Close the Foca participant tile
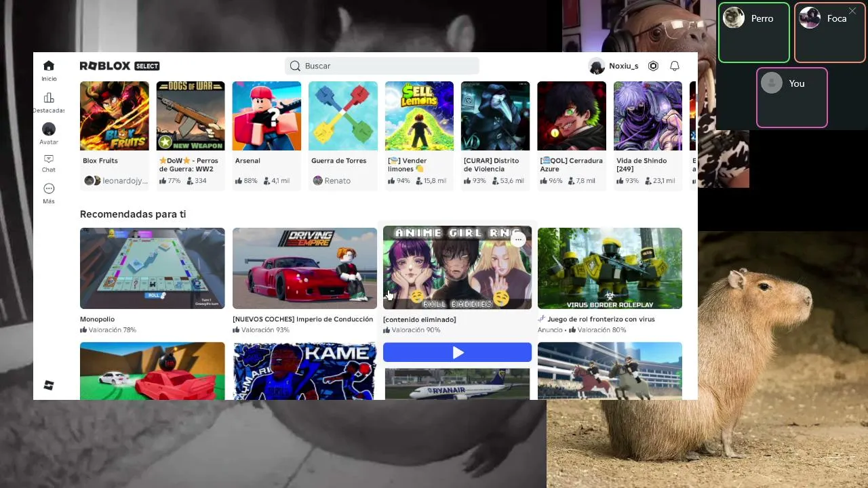 [x=852, y=12]
